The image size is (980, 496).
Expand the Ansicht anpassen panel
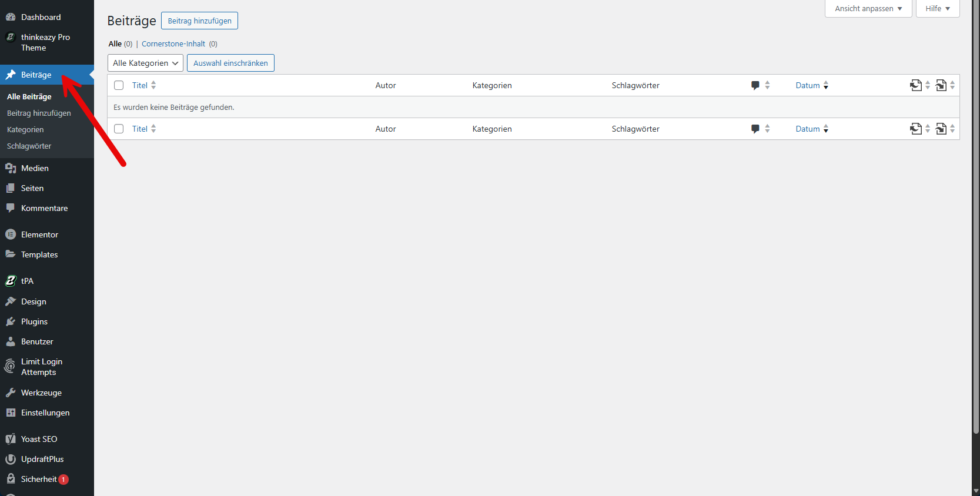(868, 8)
